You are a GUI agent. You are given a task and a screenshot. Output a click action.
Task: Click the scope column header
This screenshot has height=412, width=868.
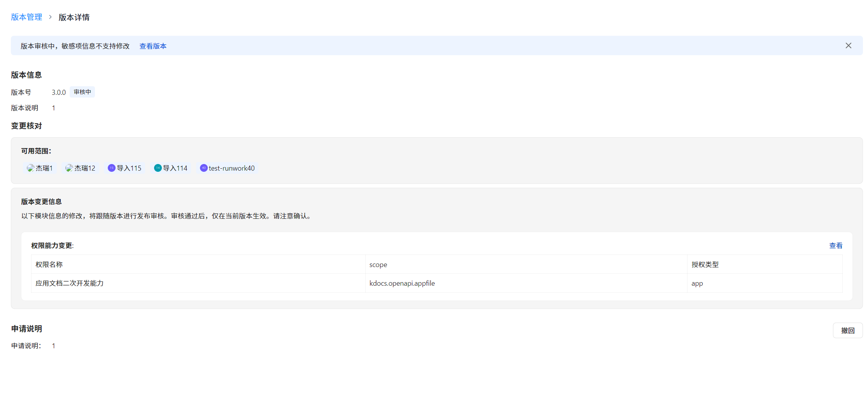click(x=378, y=265)
